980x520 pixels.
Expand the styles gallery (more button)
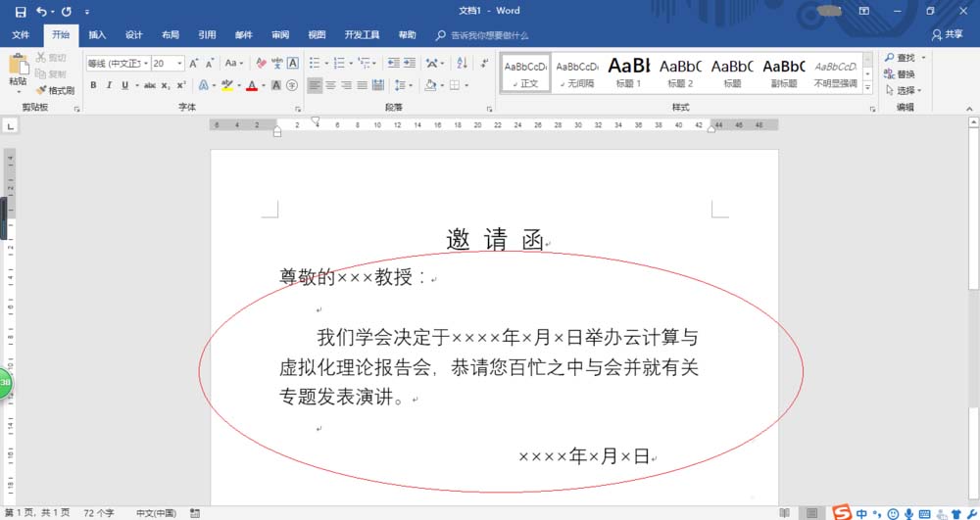tap(867, 89)
